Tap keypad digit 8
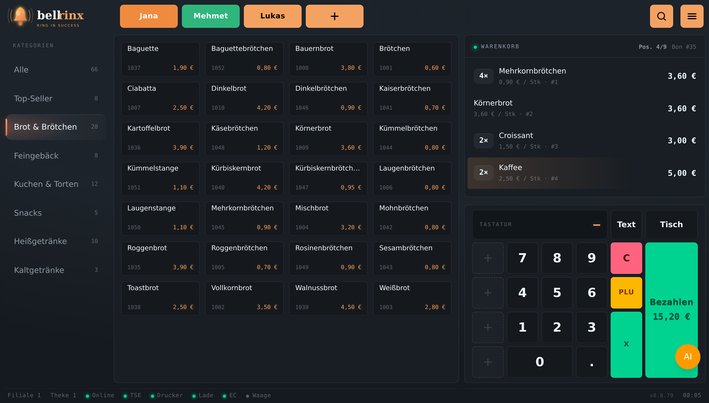This screenshot has width=709, height=403. (x=557, y=258)
